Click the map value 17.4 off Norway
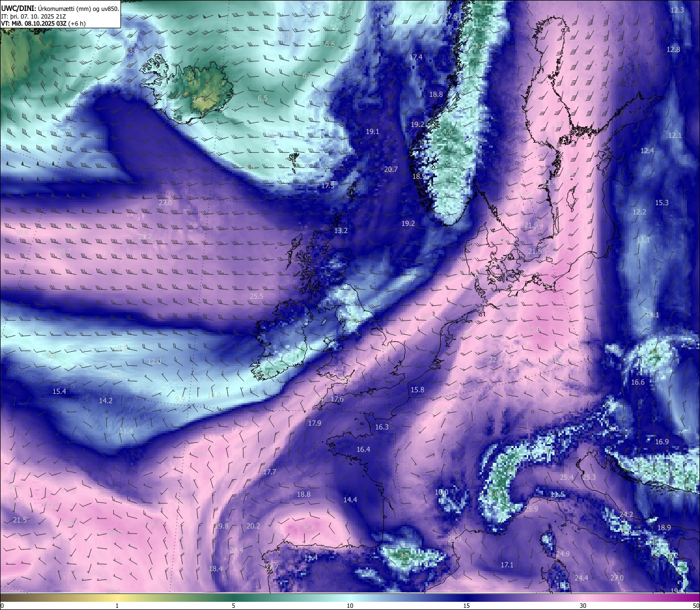700x610 pixels. click(416, 57)
